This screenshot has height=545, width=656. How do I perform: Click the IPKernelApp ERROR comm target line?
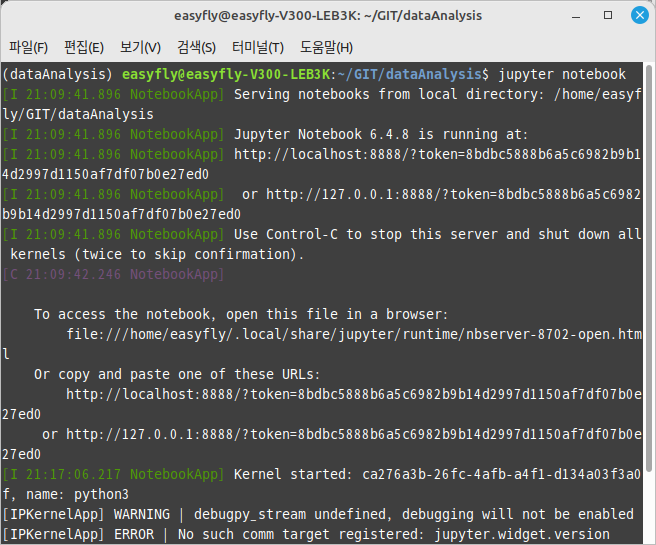(306, 535)
